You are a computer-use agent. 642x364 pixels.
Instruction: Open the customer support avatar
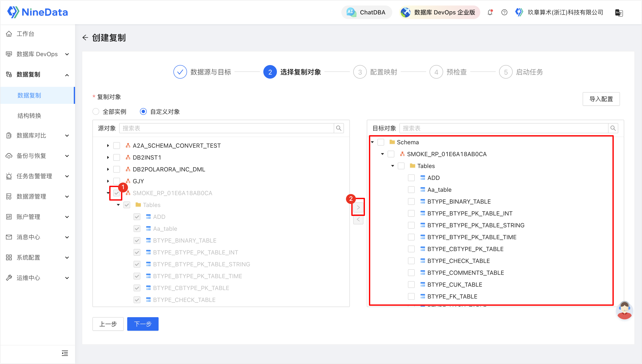pos(624,310)
